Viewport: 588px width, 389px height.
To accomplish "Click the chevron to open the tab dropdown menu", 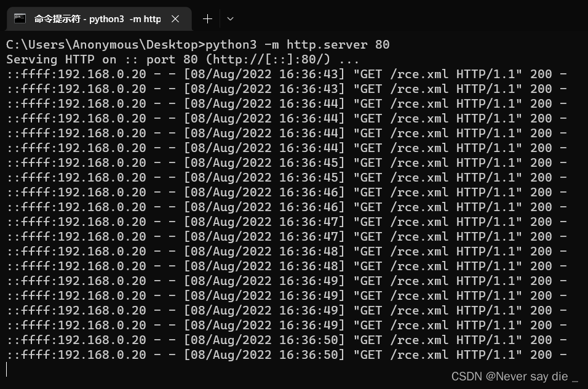I will (x=230, y=18).
